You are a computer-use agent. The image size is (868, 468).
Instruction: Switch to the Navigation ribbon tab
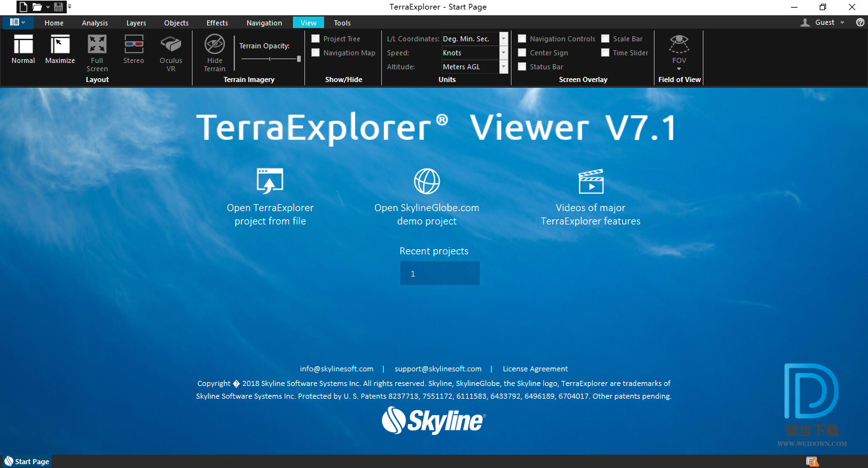[264, 23]
